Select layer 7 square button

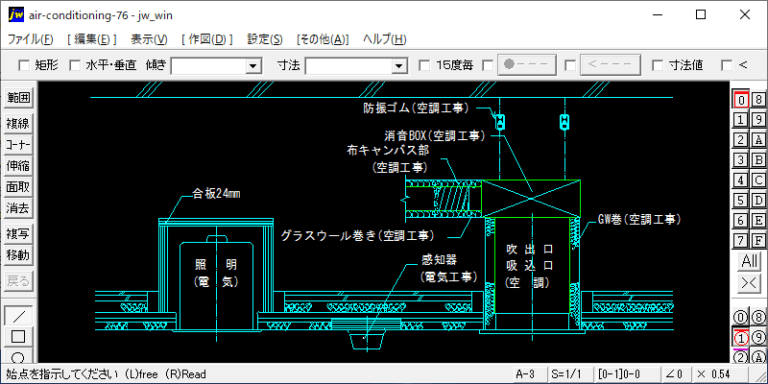(x=741, y=240)
